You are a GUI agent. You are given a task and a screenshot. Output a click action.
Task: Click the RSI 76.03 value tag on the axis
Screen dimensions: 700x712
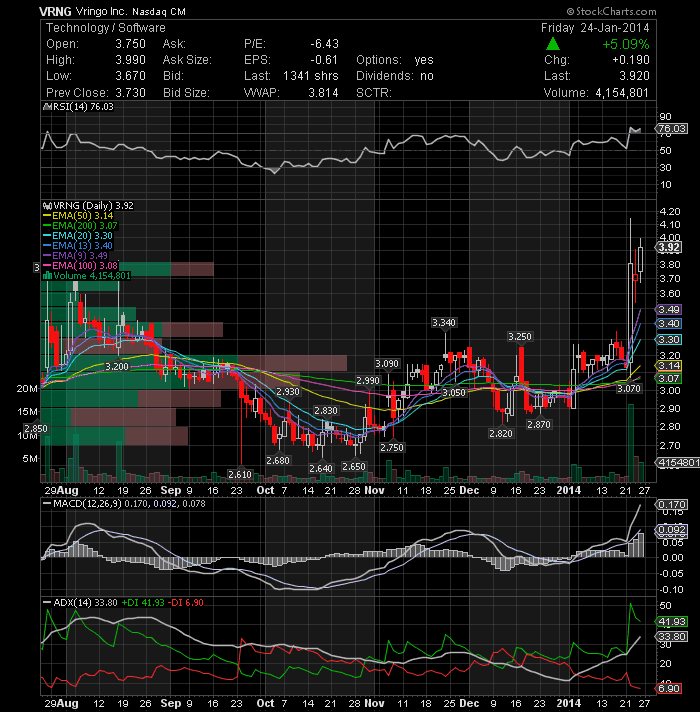671,129
